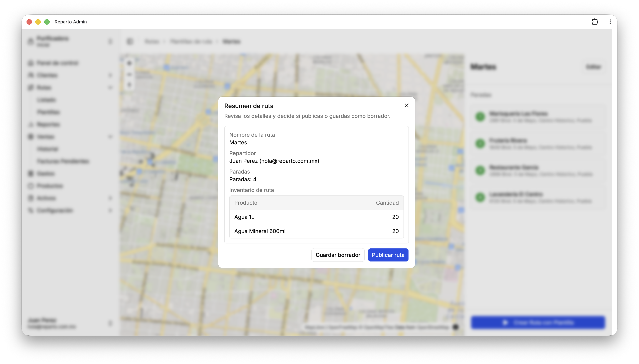Click the Agua Mineral quantity 20
The height and width of the screenshot is (364, 639).
[395, 231]
